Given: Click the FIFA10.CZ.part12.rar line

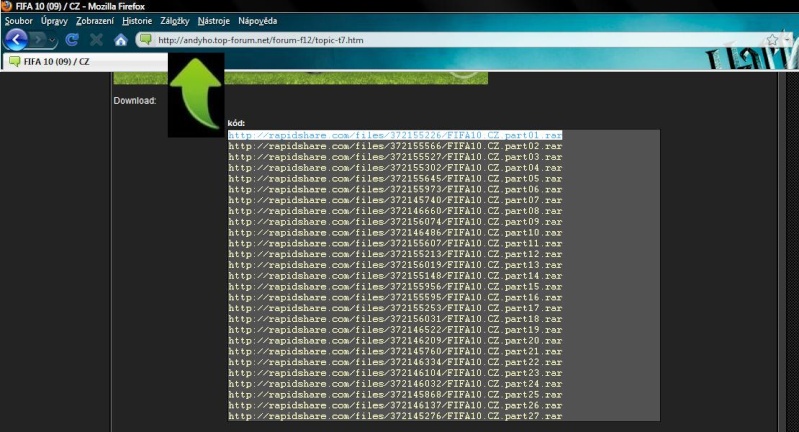Looking at the screenshot, I should tap(395, 254).
